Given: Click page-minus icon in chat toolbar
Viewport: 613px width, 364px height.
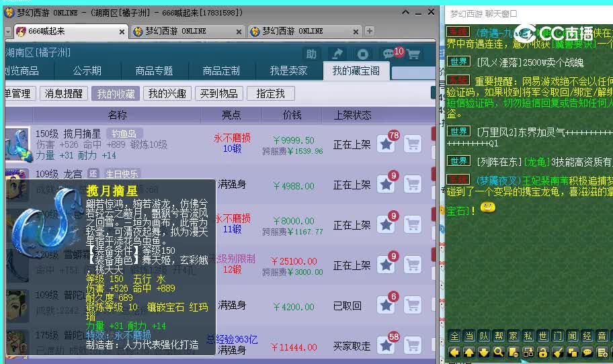Looking at the screenshot, I should click(514, 353).
